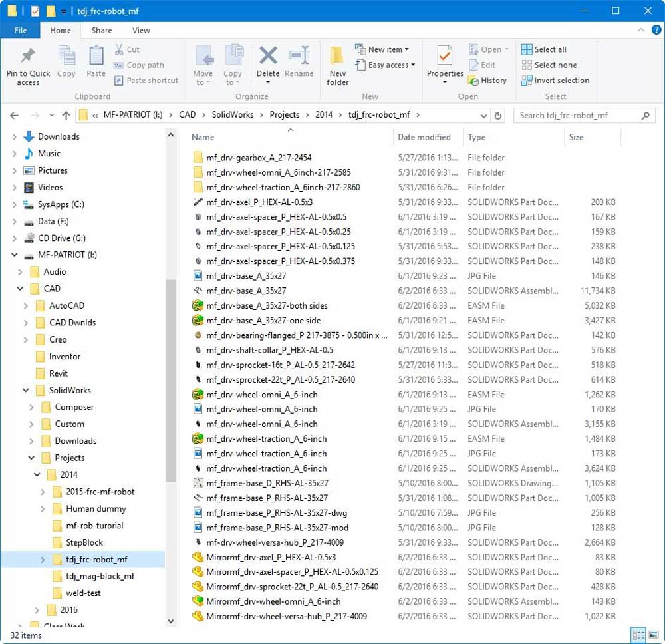
Task: Click the search box for tdj_frc-robot_mf
Action: pyautogui.click(x=579, y=115)
